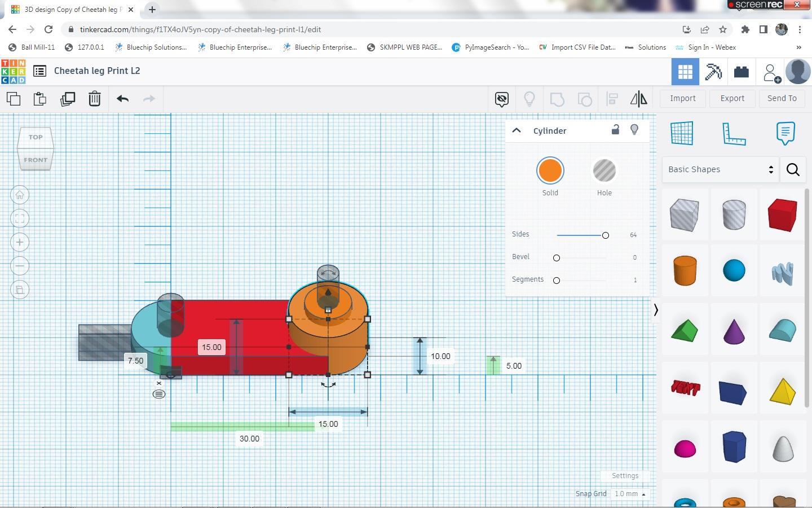Screen dimensions: 812x508
Task: Click the Undo arrow icon
Action: coord(122,99)
